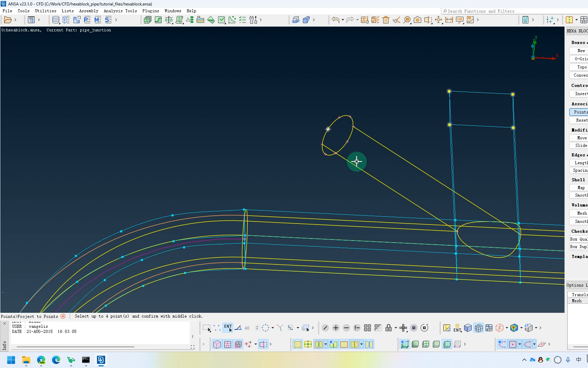Click the plus show-more icon in bottom toolbar
The image size is (588, 368).
pyautogui.click(x=336, y=328)
